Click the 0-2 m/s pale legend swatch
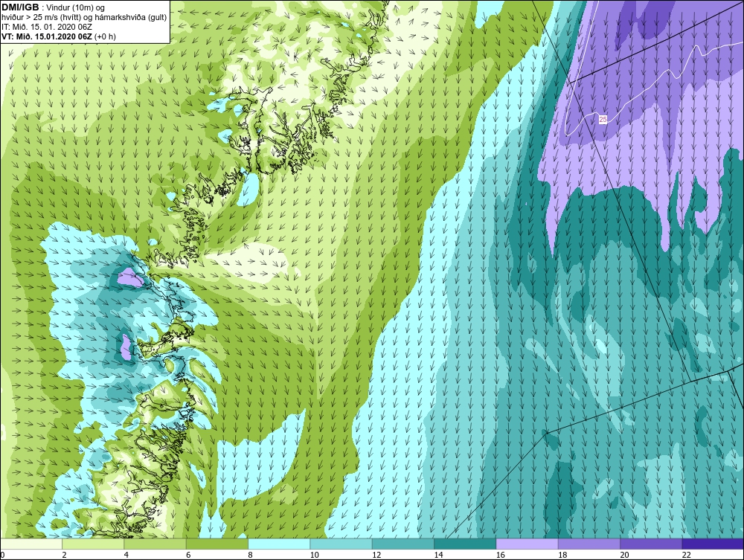The height and width of the screenshot is (560, 744). point(31,544)
